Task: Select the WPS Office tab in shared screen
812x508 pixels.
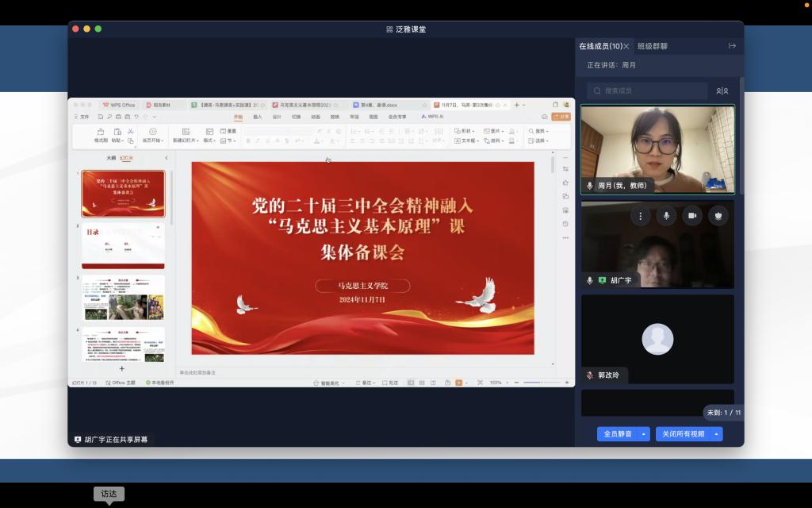Action: pos(119,106)
